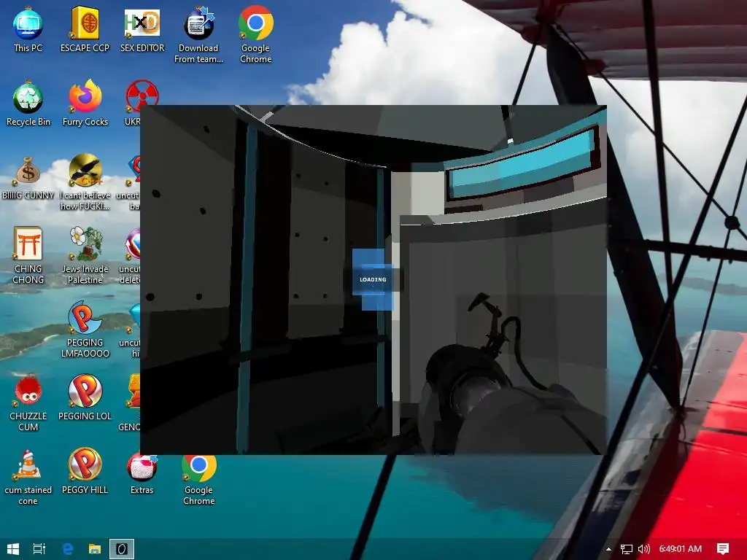Open the Extras desktop shortcut
Image resolution: width=747 pixels, height=560 pixels.
point(142,475)
